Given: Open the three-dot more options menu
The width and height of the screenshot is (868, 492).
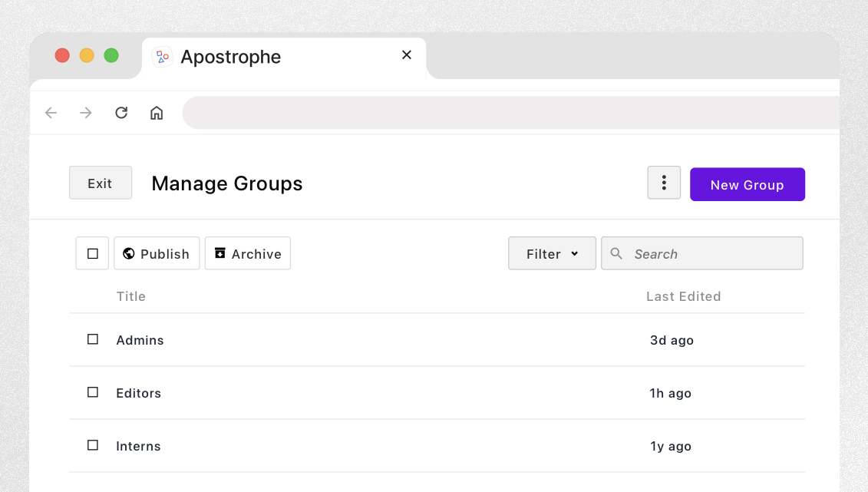Looking at the screenshot, I should 664,183.
